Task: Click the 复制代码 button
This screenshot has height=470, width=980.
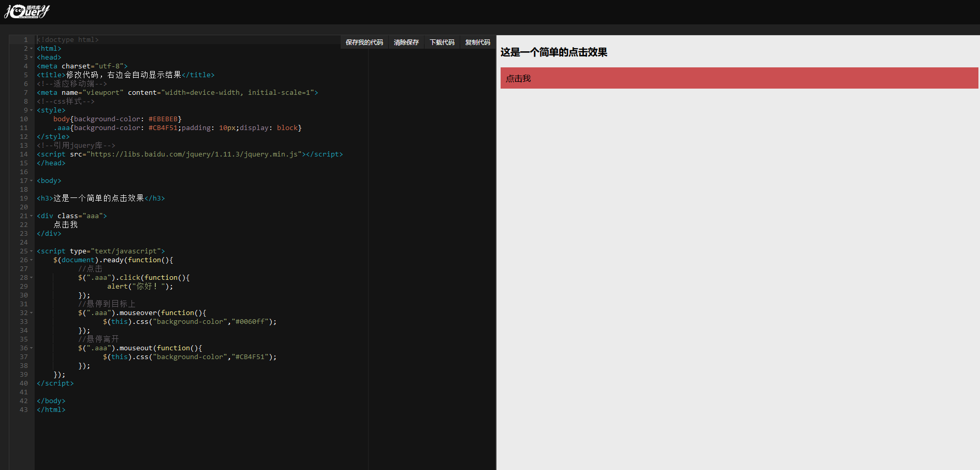Action: click(478, 42)
